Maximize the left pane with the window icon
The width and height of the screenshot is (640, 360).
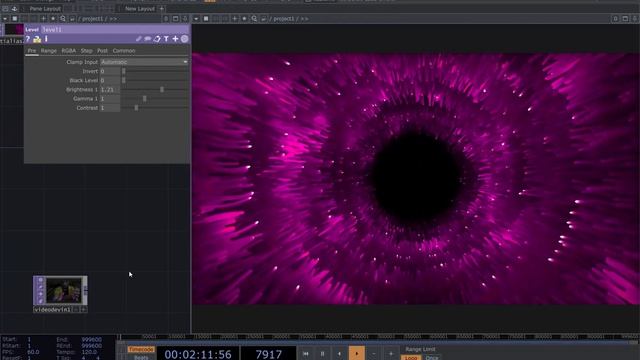[x=176, y=19]
